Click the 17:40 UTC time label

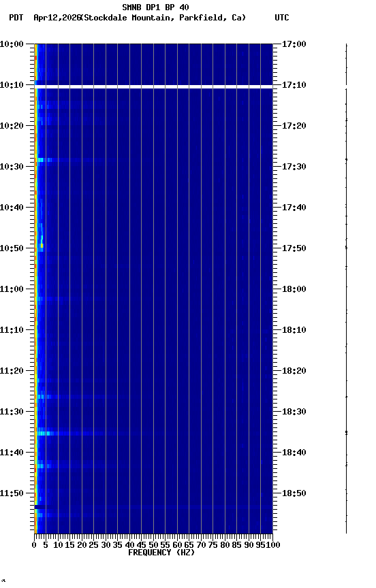pos(294,208)
